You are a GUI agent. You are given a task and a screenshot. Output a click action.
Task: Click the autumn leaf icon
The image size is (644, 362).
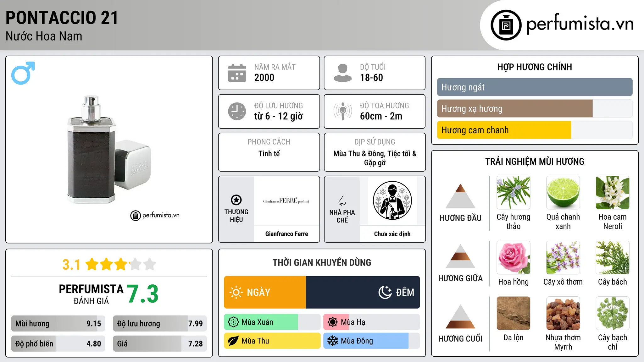coord(233,341)
